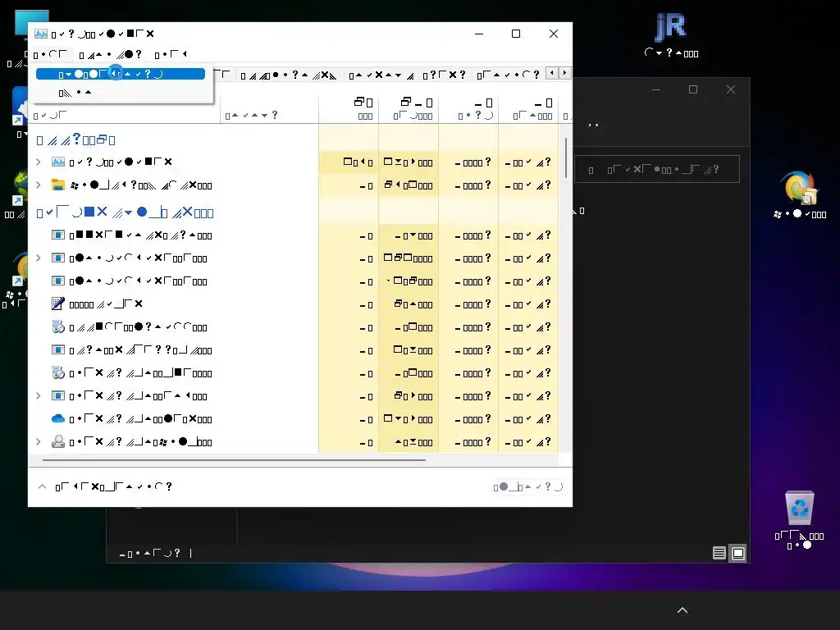This screenshot has width=840, height=630.
Task: Click the Host Process row icon
Action: (x=58, y=349)
